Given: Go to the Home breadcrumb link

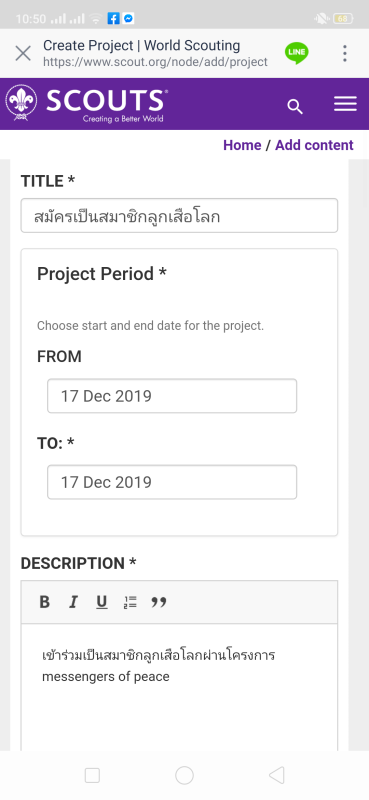Looking at the screenshot, I should [242, 145].
